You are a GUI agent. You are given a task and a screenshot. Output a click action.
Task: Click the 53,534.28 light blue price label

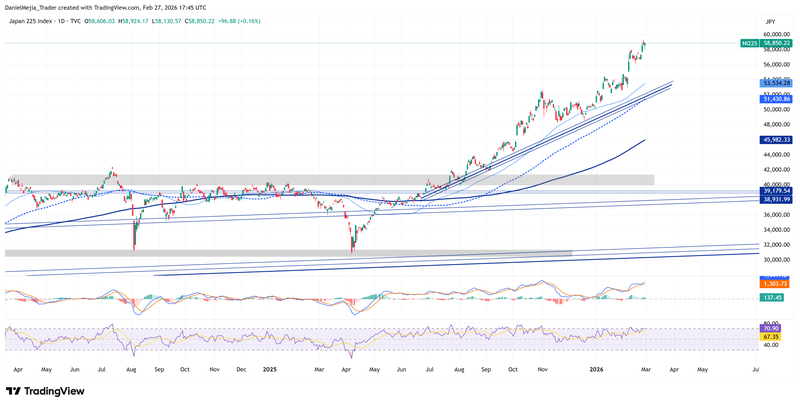(776, 83)
